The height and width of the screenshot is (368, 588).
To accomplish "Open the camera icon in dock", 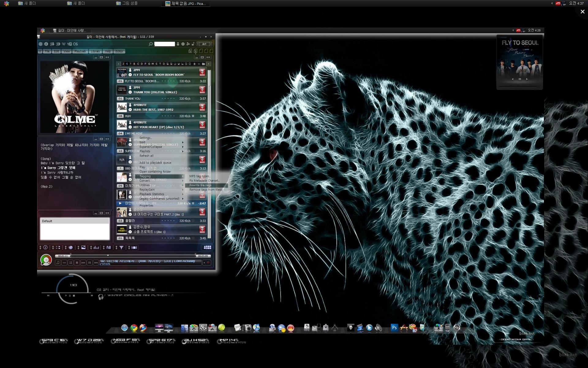I will [x=247, y=328].
